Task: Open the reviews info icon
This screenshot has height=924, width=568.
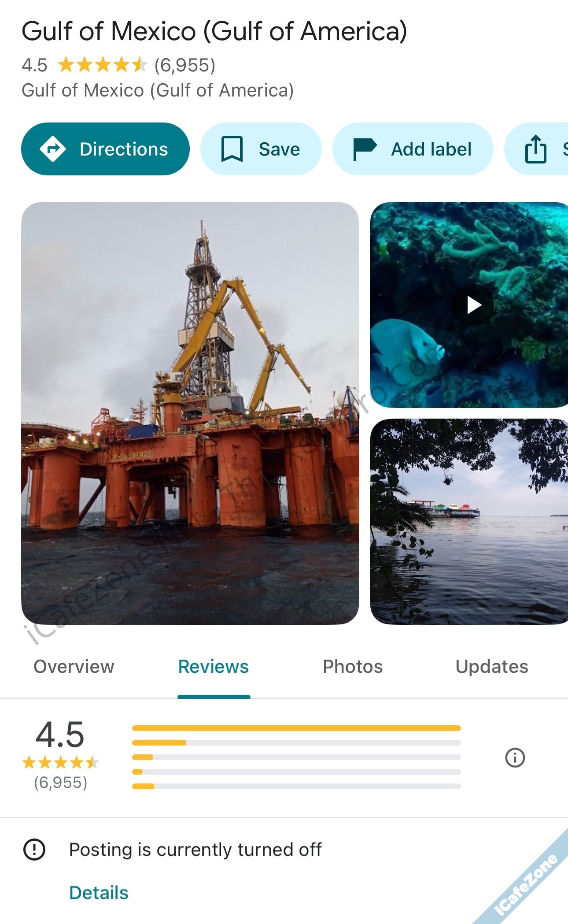Action: pos(515,758)
